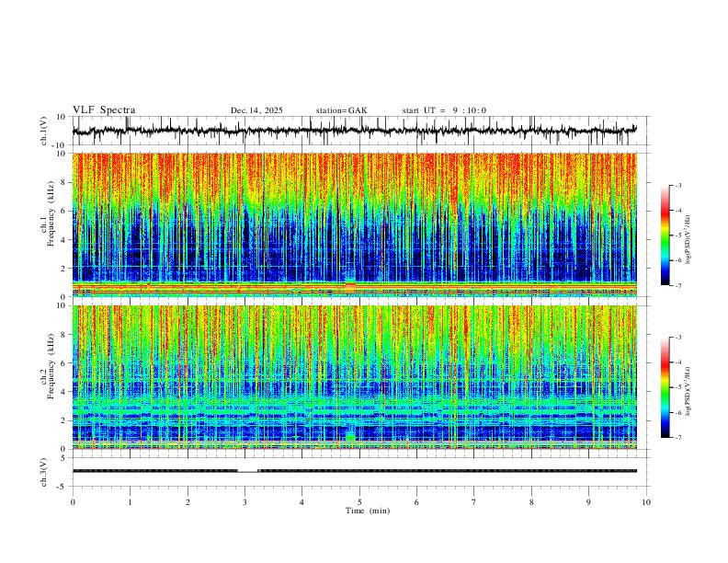Click the '-7' value on the ch.2 colorbar

click(677, 438)
